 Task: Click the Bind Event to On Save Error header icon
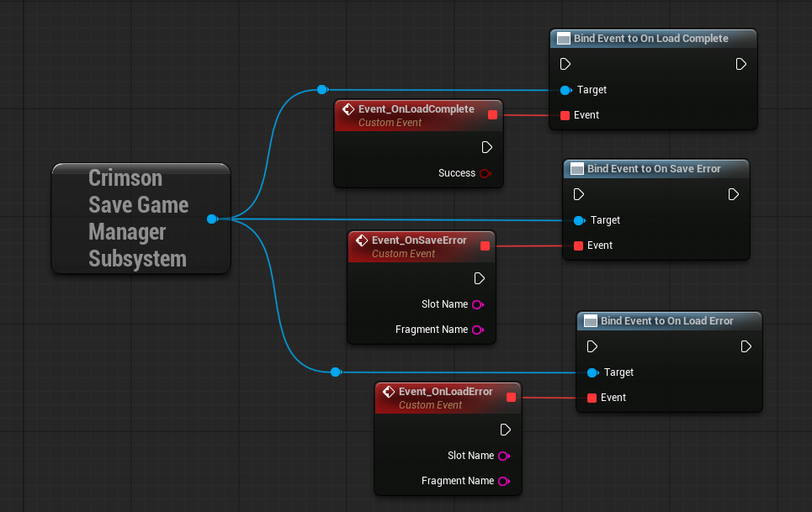[577, 169]
